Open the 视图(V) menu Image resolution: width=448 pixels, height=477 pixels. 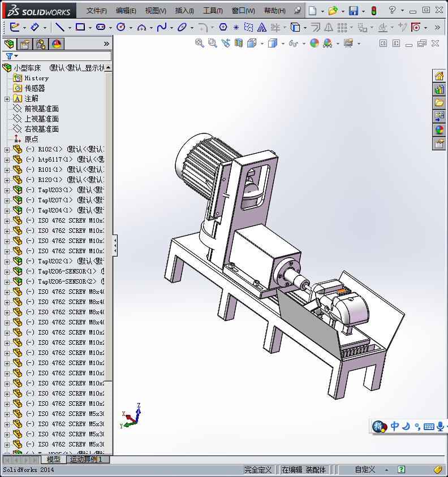tap(156, 11)
